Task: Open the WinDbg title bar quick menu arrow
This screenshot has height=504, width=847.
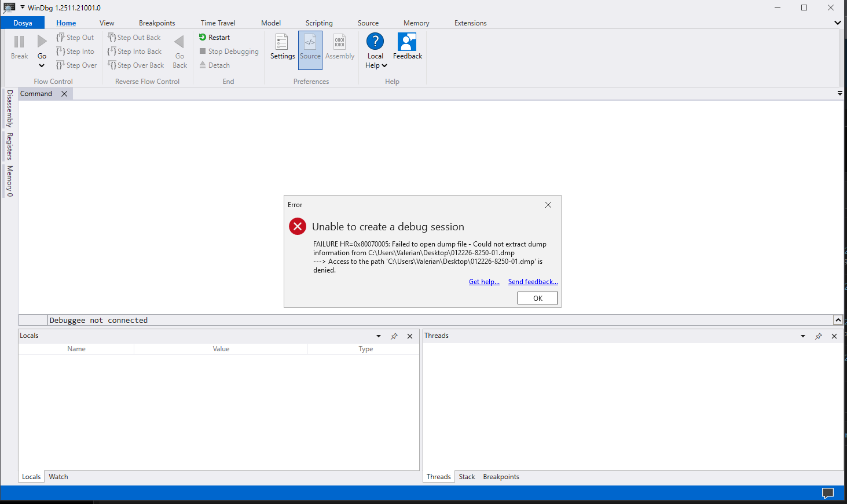Action: coord(23,8)
